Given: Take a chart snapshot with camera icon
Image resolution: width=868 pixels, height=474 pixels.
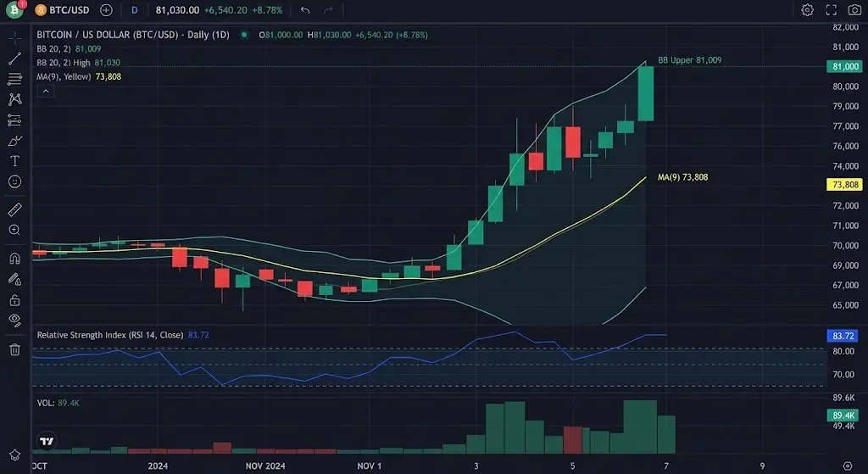Looking at the screenshot, I should [x=854, y=10].
